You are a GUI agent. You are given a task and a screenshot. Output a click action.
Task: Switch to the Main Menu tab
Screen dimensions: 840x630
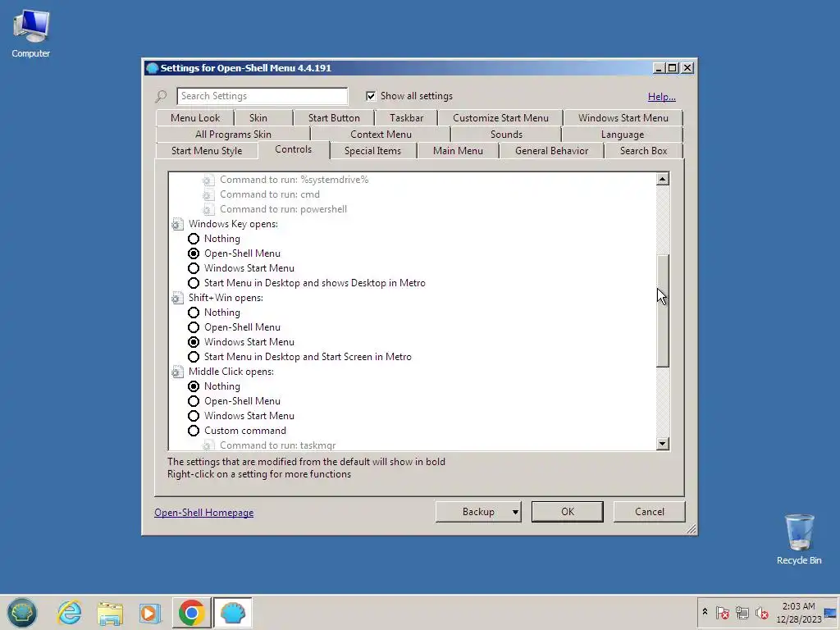[x=458, y=151]
